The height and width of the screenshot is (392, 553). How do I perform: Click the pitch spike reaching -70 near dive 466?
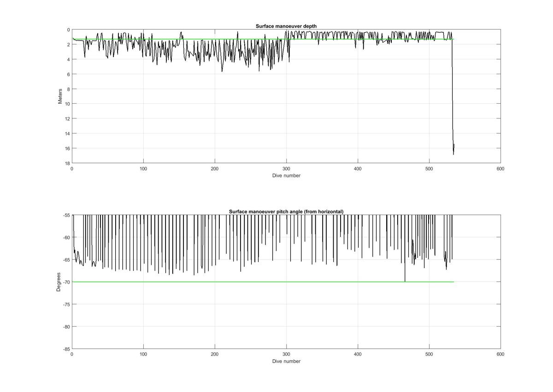click(x=405, y=249)
